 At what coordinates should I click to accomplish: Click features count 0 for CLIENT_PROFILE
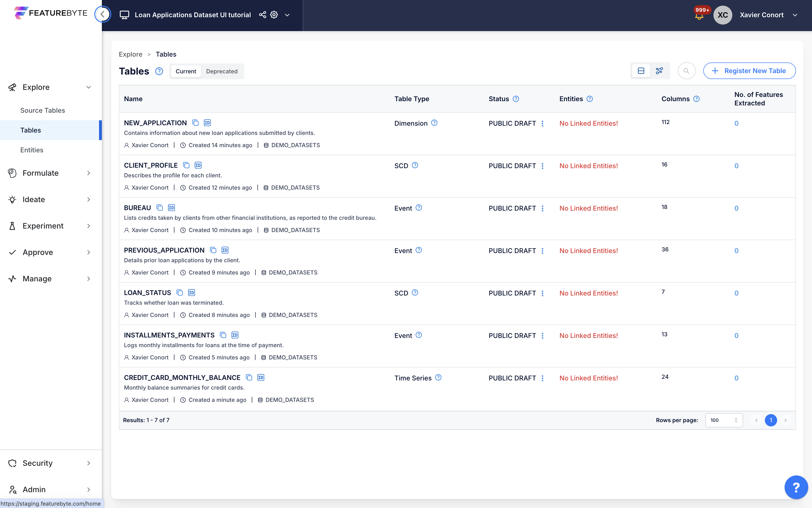pyautogui.click(x=737, y=166)
